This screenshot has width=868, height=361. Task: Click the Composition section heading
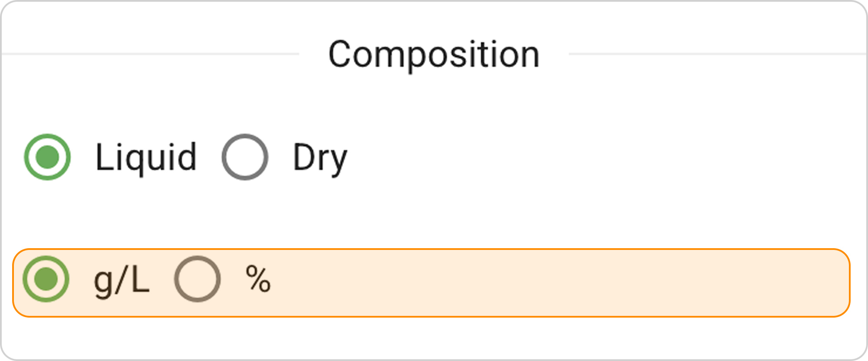[434, 54]
